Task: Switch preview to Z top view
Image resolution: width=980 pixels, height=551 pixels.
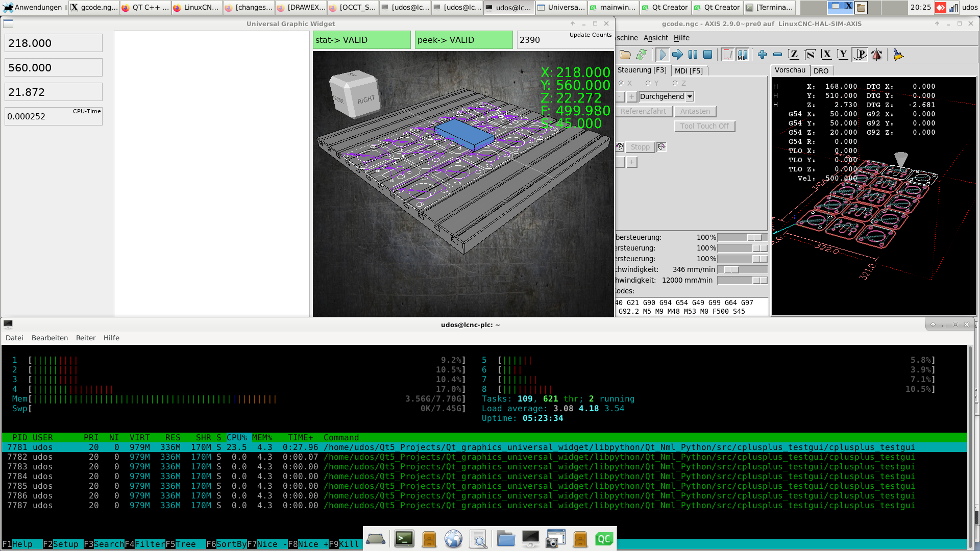Action: [x=793, y=55]
